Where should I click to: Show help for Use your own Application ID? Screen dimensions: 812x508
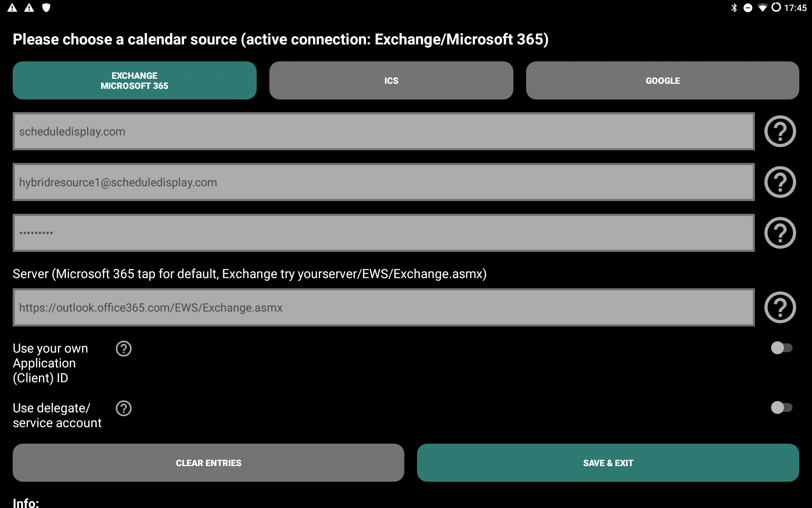tap(123, 348)
